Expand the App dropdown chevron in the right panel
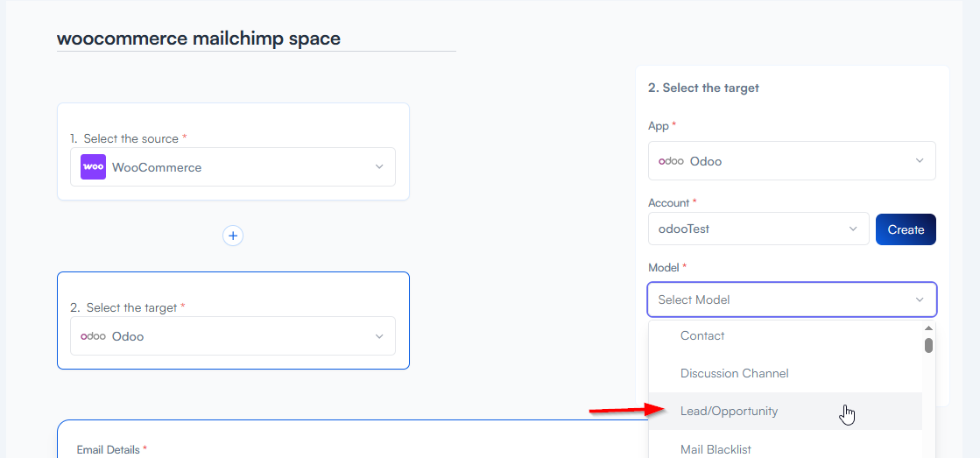Viewport: 980px width, 458px height. coord(919,161)
